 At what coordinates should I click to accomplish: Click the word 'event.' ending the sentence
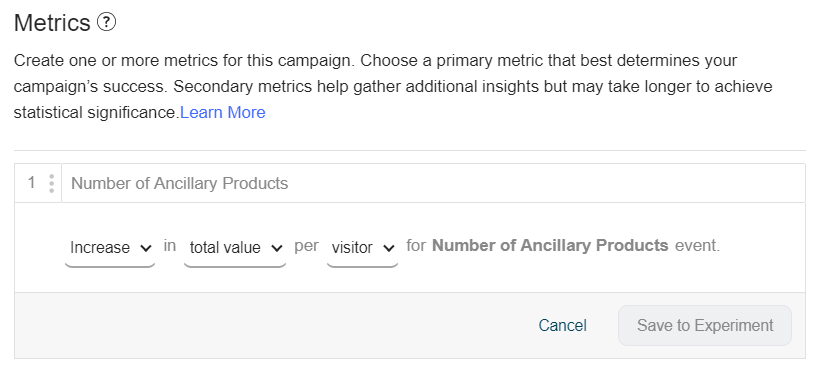[x=697, y=245]
